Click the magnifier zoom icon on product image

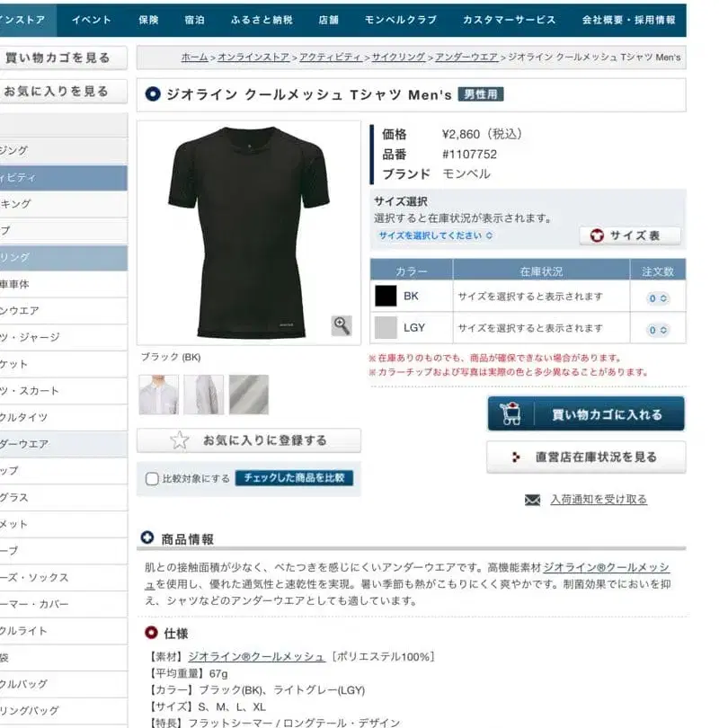click(x=342, y=325)
